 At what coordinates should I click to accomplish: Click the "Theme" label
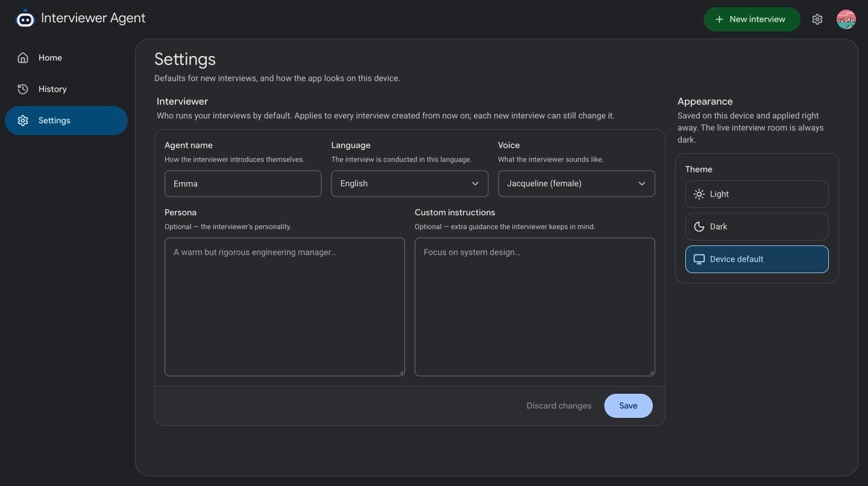pyautogui.click(x=699, y=169)
